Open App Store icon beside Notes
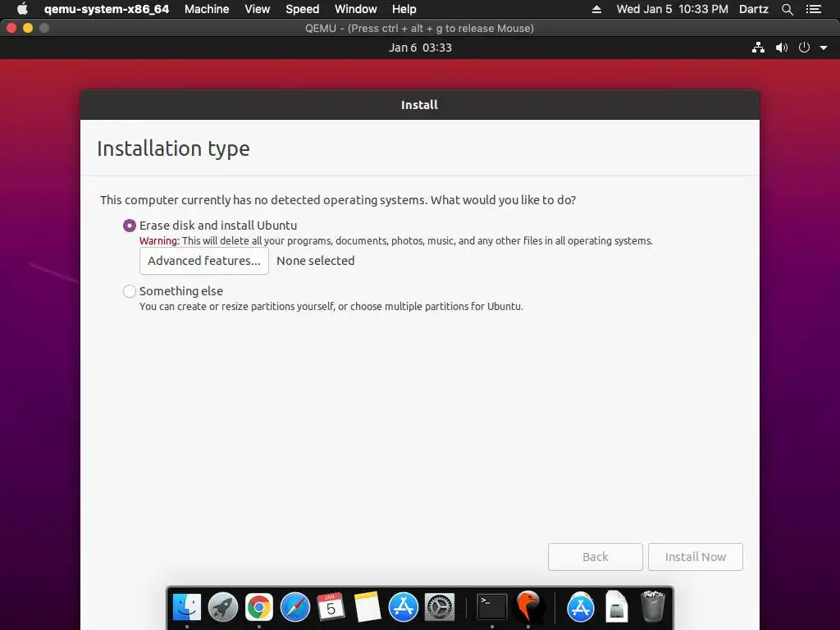 (x=404, y=608)
